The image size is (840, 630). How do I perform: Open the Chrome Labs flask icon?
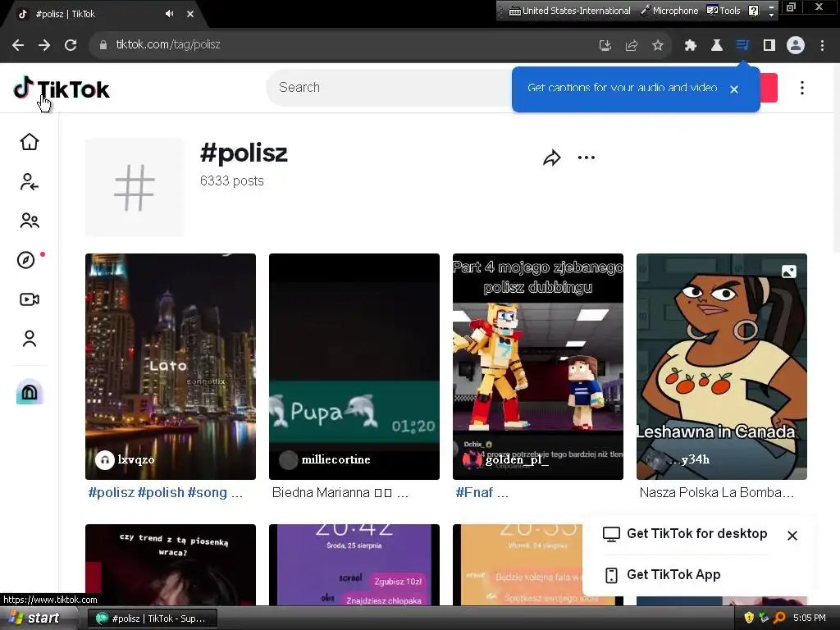[x=716, y=46]
